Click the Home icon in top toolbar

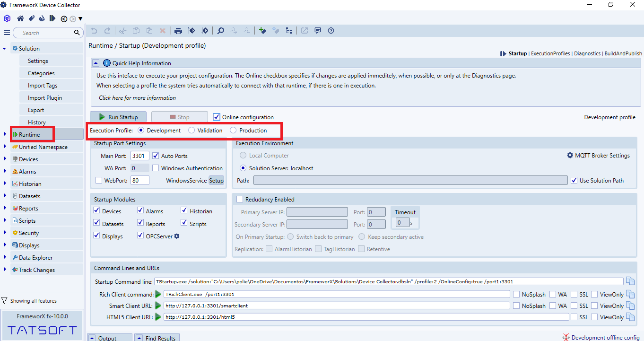[x=20, y=18]
